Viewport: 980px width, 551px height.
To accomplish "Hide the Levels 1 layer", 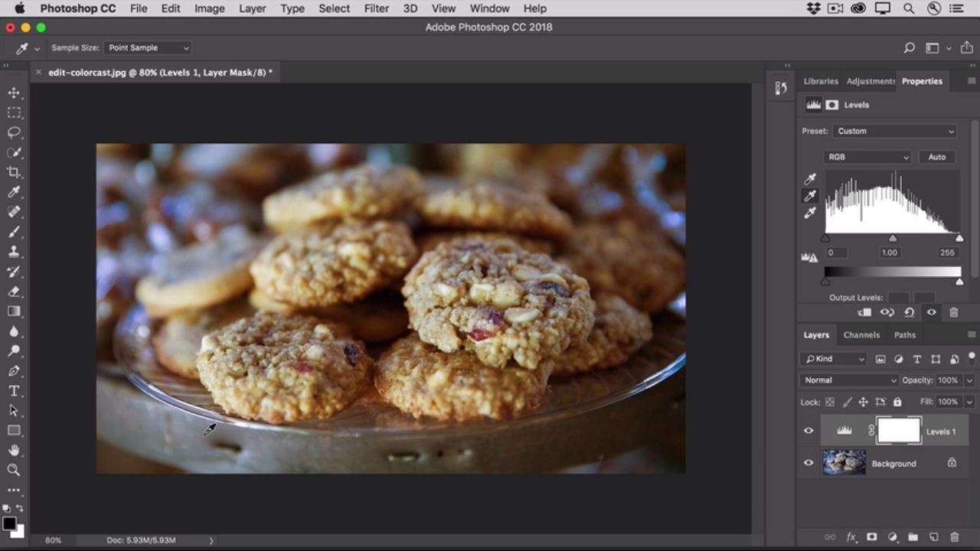I will click(808, 431).
